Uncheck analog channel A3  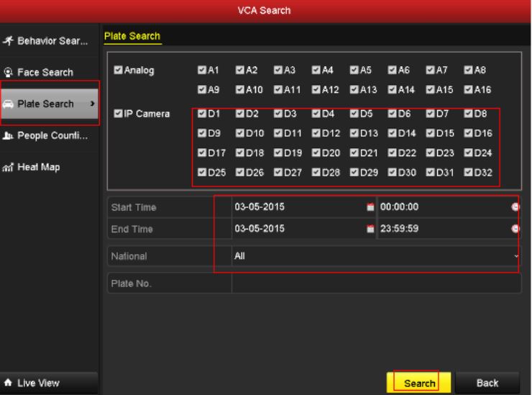pos(278,70)
